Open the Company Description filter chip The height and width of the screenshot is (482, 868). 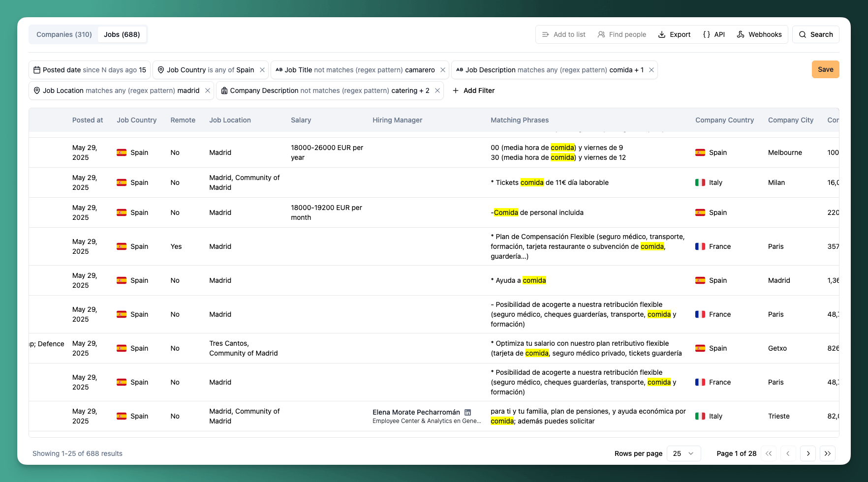click(325, 90)
